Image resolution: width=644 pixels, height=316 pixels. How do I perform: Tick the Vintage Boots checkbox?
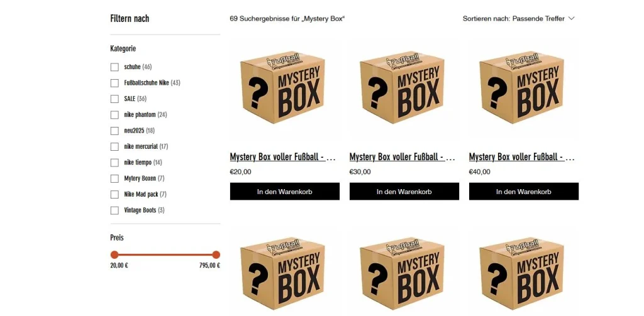click(114, 210)
